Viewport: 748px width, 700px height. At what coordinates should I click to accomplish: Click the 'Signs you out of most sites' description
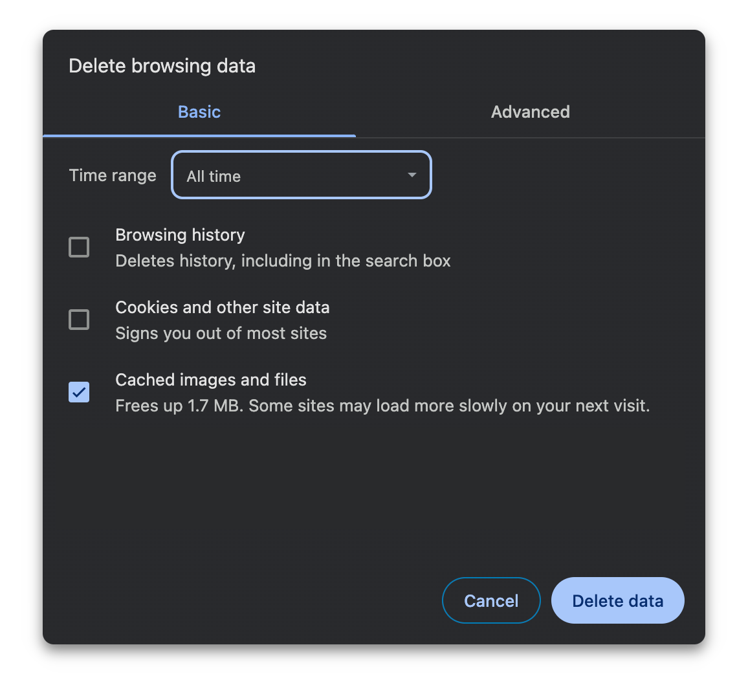tap(221, 333)
